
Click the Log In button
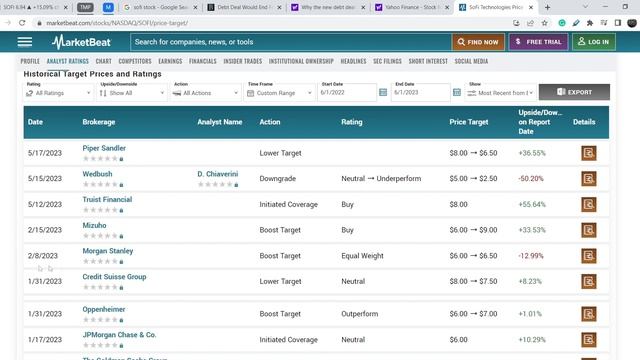594,42
